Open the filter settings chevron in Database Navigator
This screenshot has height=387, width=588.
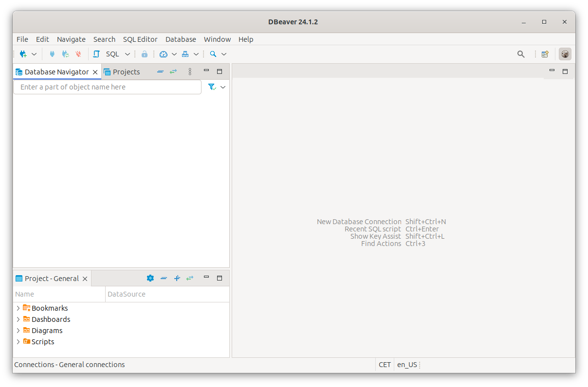[x=223, y=87]
